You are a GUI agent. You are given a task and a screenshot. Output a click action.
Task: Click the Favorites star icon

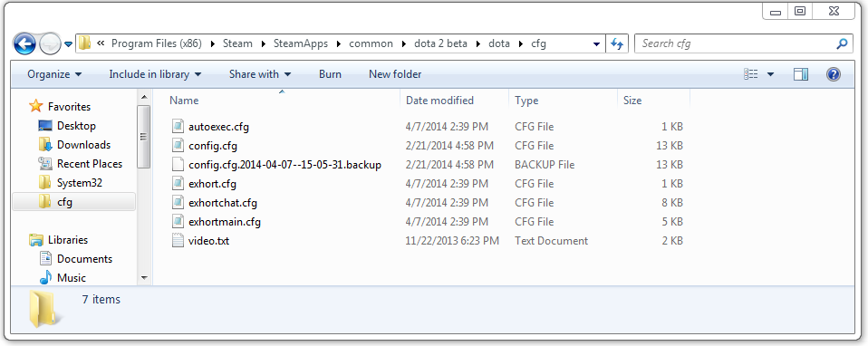[x=36, y=106]
